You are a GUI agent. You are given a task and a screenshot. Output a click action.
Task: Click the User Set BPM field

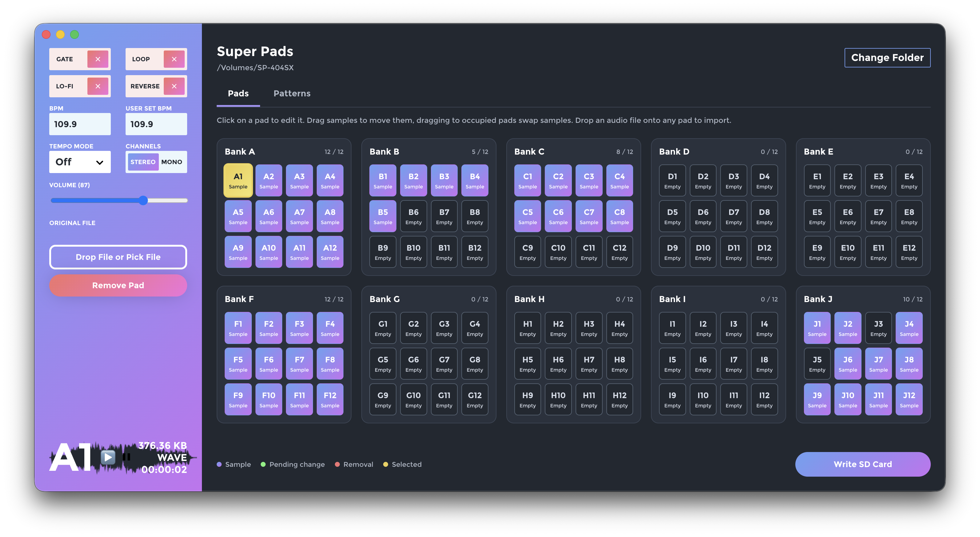click(156, 124)
